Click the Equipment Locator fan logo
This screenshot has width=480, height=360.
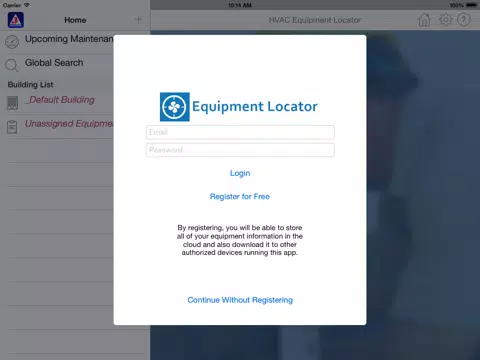pyautogui.click(x=175, y=107)
